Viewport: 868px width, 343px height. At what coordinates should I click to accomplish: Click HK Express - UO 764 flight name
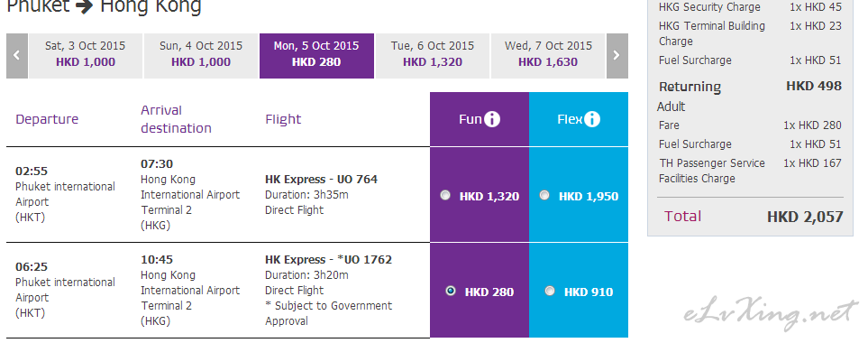[x=321, y=180]
